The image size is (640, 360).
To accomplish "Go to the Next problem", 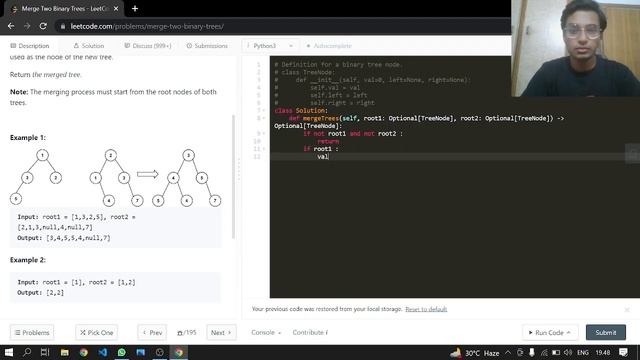I will click(x=221, y=333).
